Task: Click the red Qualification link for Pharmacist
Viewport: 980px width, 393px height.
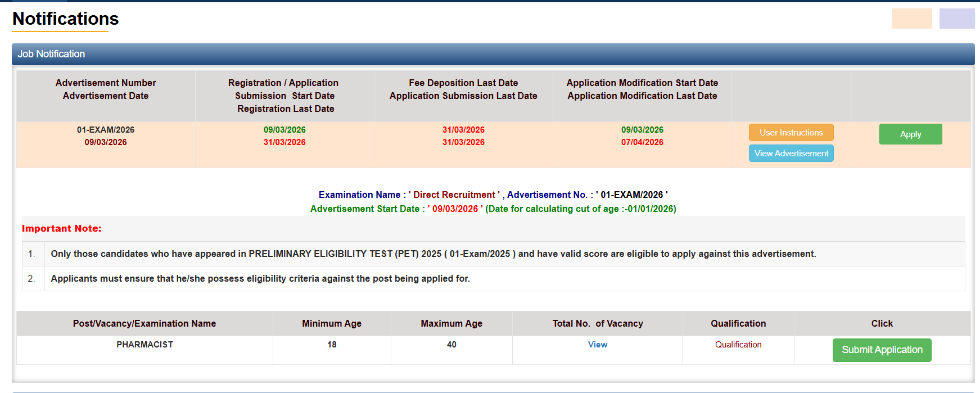Action: [738, 345]
